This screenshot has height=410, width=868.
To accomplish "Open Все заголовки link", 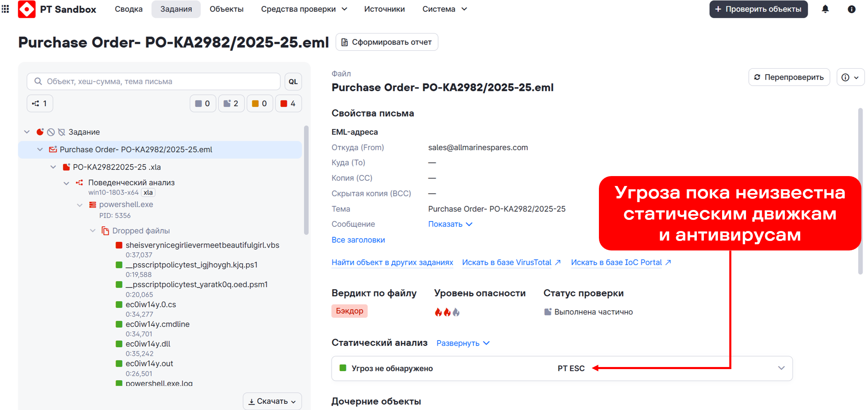I will click(358, 240).
